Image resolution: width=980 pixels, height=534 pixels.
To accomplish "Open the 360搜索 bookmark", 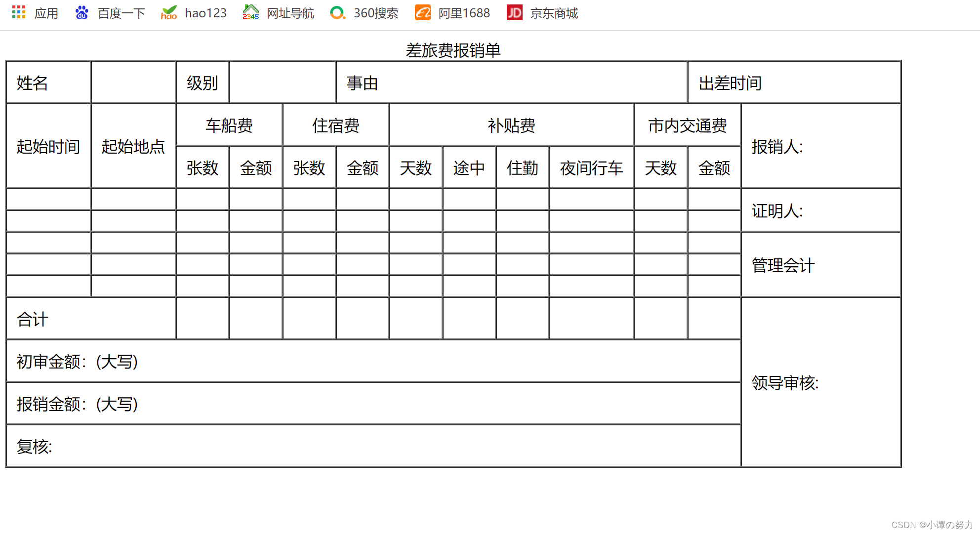I will point(376,13).
